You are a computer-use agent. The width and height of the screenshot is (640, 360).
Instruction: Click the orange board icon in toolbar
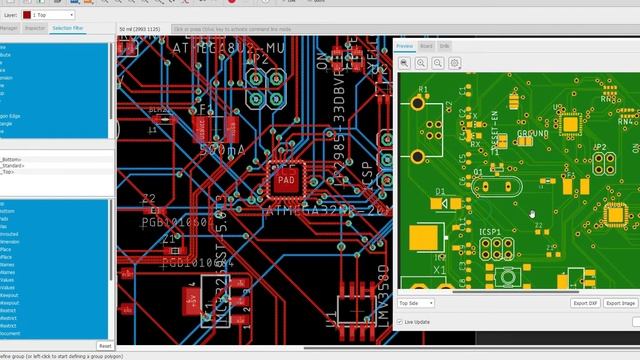(x=89, y=1)
